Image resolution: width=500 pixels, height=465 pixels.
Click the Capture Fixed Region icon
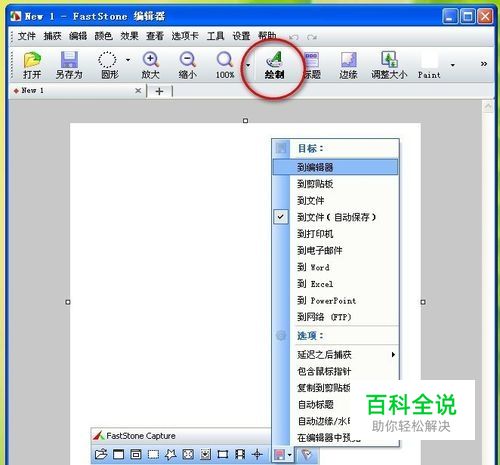click(223, 454)
